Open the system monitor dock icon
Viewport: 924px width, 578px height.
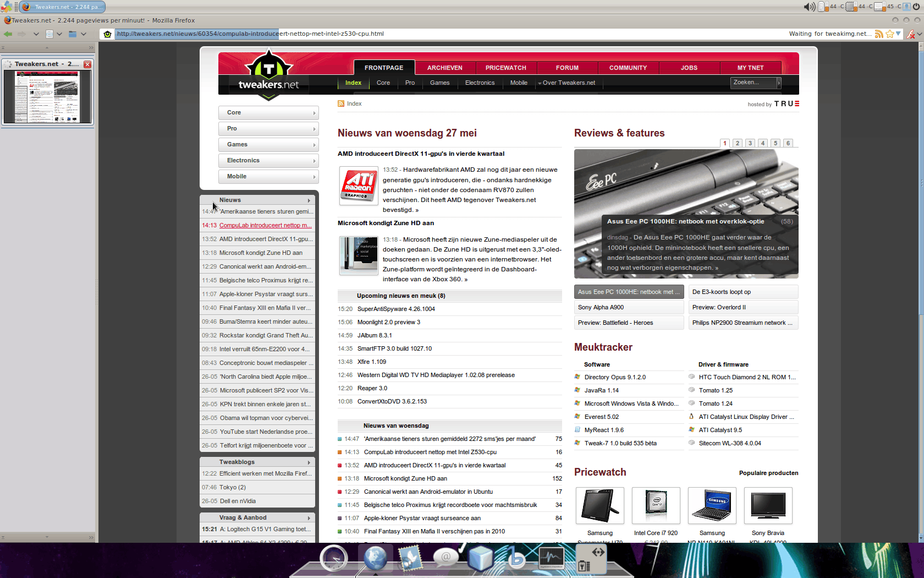point(551,558)
